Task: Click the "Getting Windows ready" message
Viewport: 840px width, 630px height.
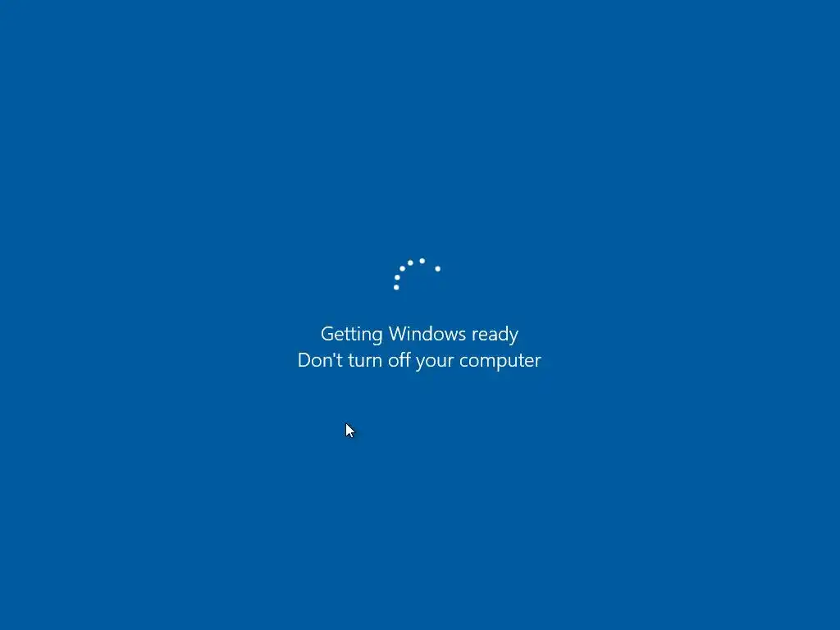Action: click(x=419, y=334)
